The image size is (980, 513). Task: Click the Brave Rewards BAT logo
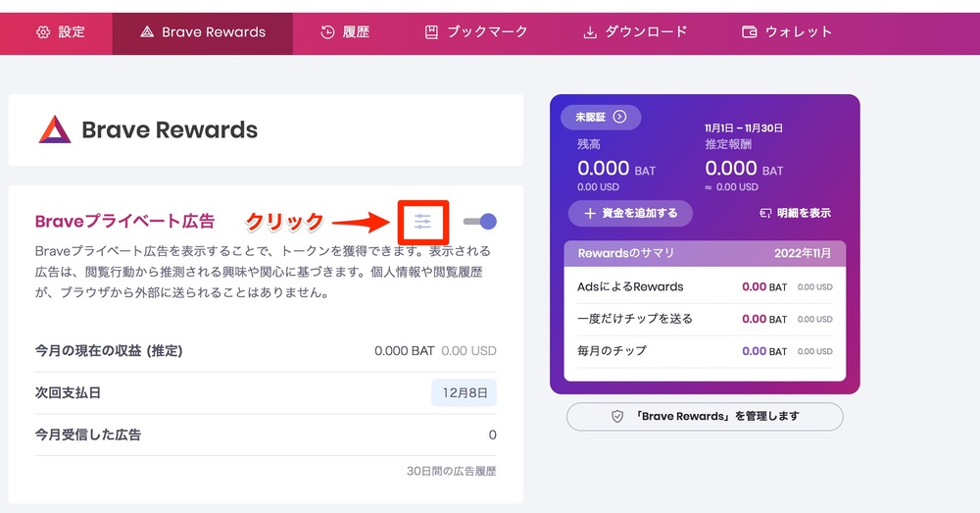[55, 129]
